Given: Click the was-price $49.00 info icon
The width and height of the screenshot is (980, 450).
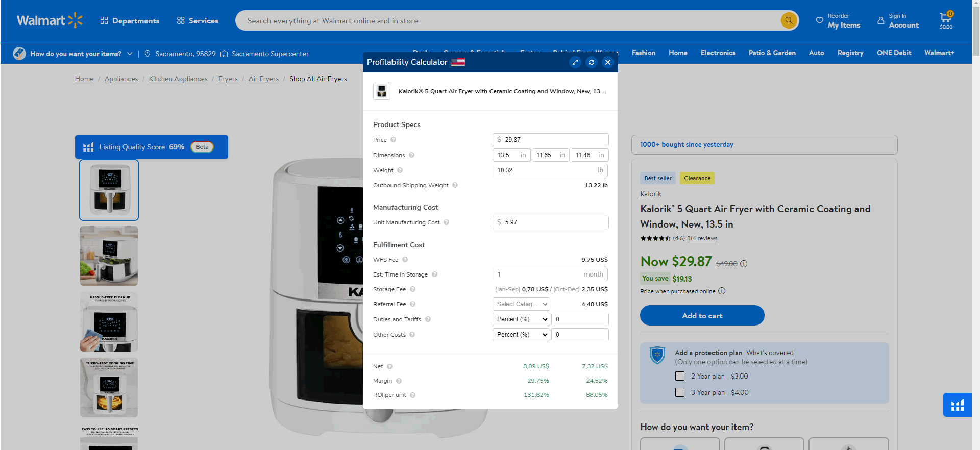Looking at the screenshot, I should pyautogui.click(x=744, y=264).
